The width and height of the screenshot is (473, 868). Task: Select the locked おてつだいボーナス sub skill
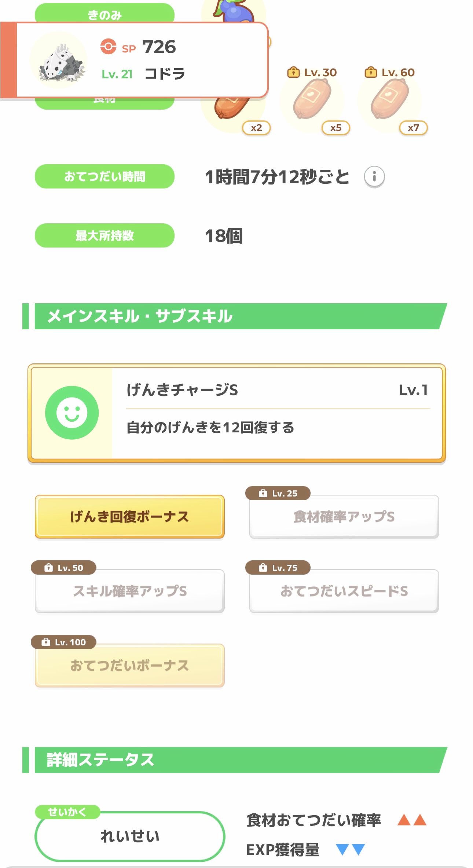129,666
